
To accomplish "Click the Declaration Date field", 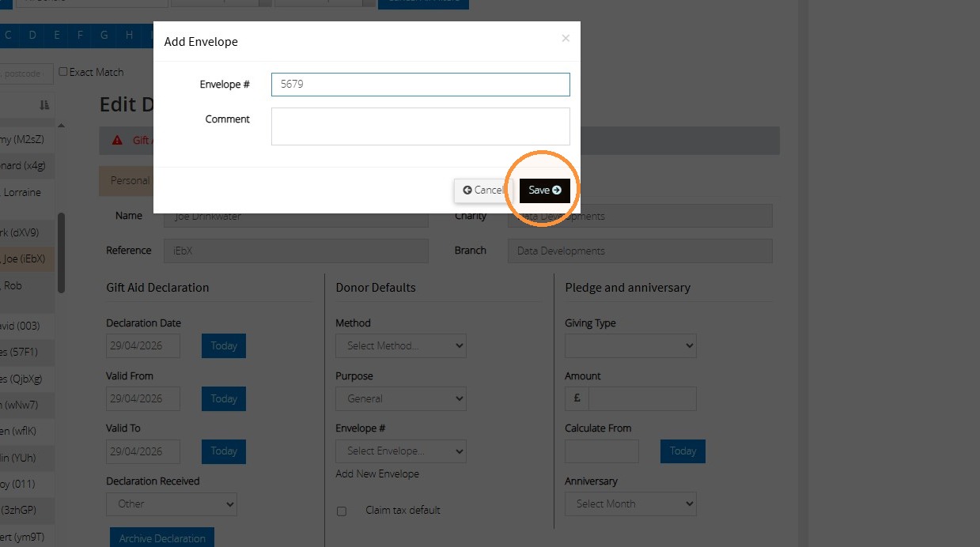I will point(143,345).
